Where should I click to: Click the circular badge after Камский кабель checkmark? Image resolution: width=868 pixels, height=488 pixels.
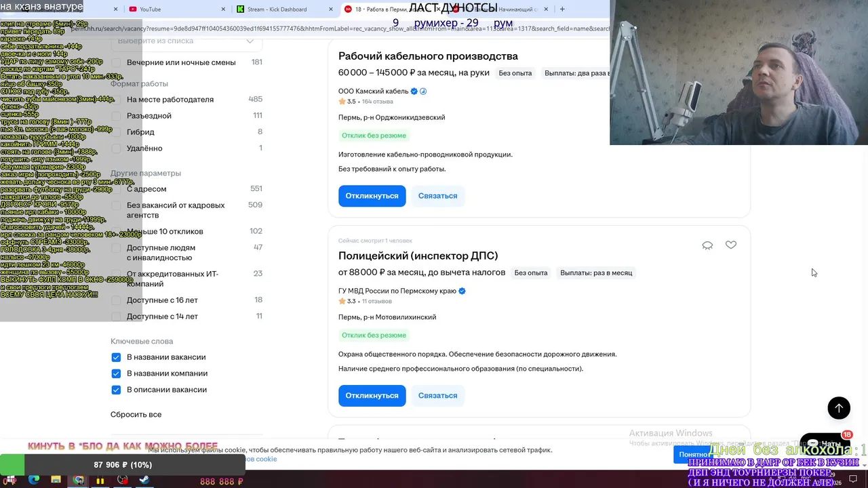(424, 91)
